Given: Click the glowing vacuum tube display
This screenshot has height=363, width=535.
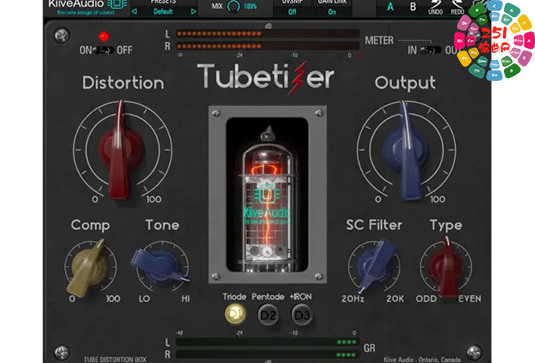Looking at the screenshot, I should (x=268, y=194).
